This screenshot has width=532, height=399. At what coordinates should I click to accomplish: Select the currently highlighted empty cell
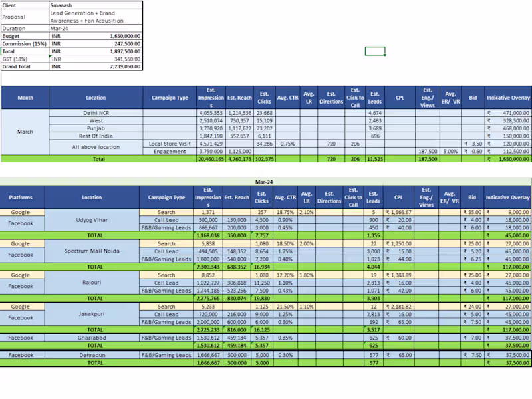pyautogui.click(x=374, y=51)
